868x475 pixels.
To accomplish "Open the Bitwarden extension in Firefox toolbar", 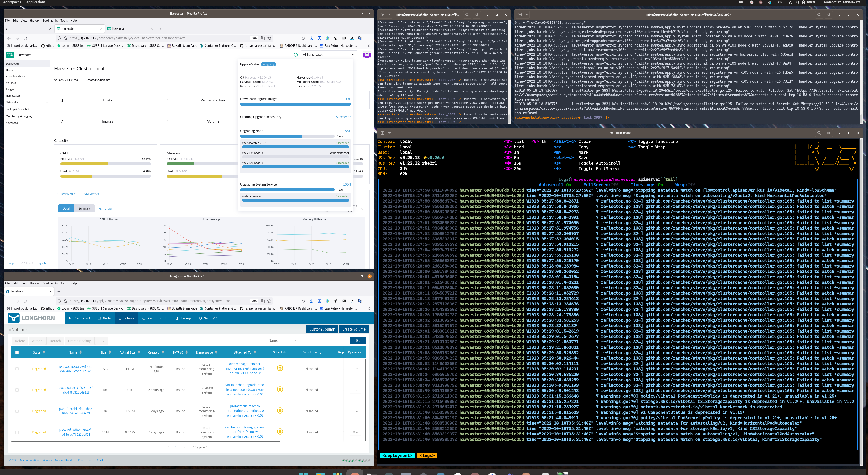I will [x=319, y=38].
